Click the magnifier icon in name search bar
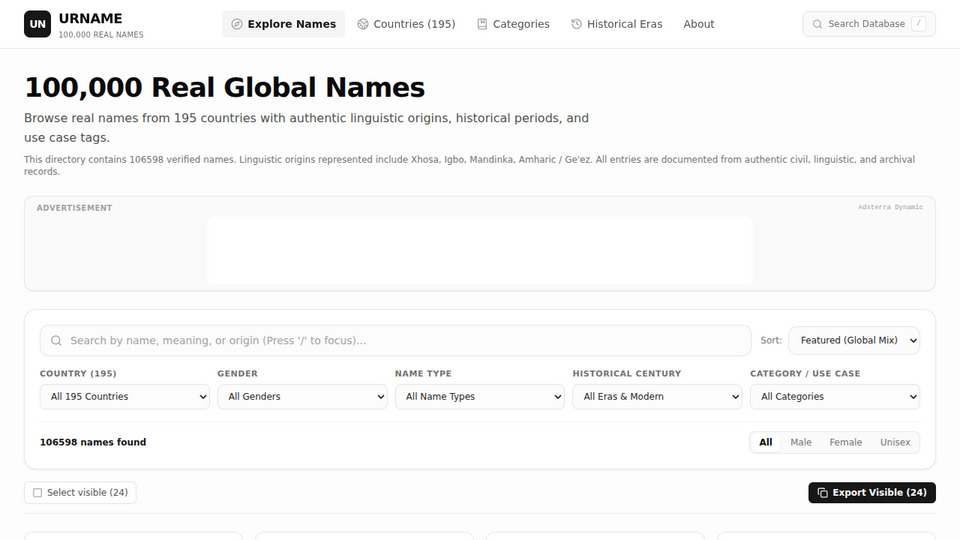The width and height of the screenshot is (960, 540). (x=56, y=340)
